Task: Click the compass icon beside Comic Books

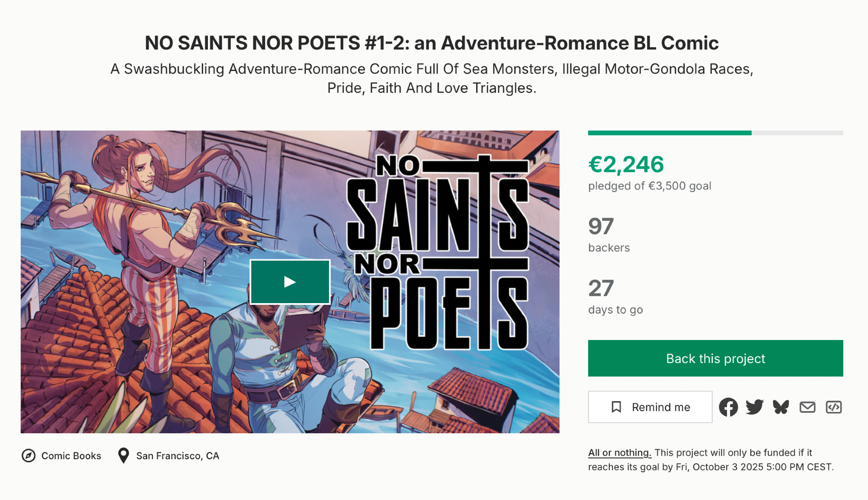Action: pos(29,456)
